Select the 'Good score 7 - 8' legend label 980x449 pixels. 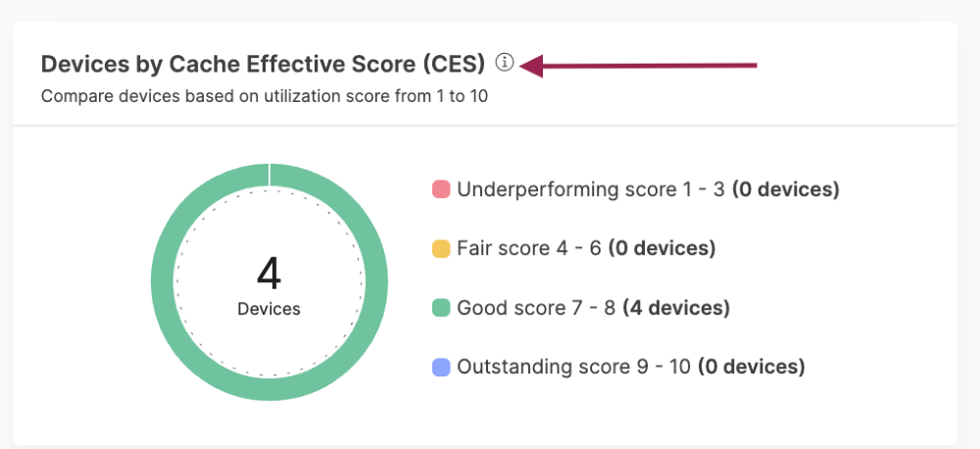tap(536, 309)
